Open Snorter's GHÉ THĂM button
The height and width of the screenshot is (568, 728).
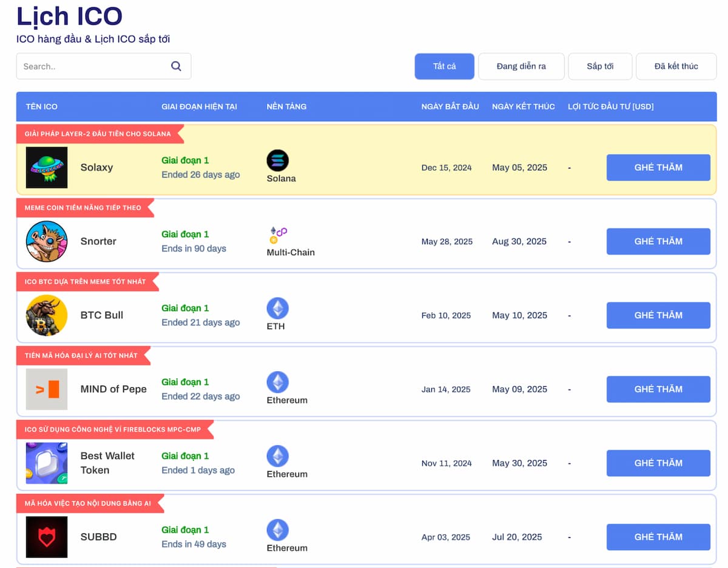pyautogui.click(x=658, y=241)
